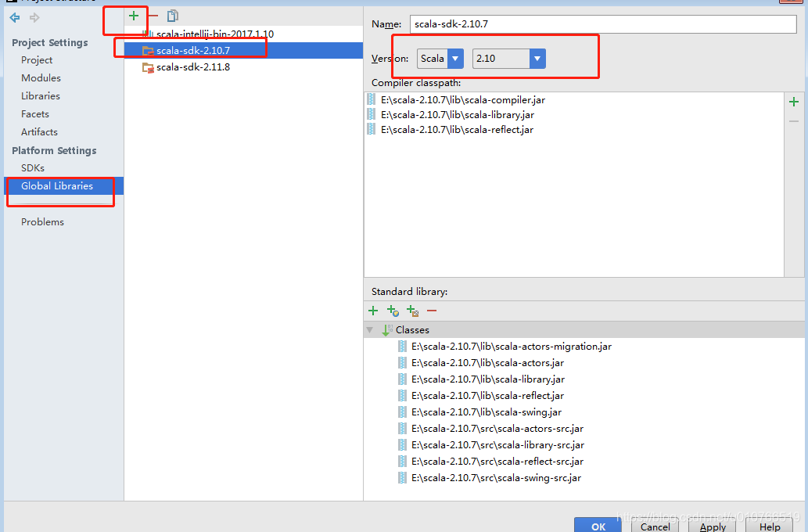Click the minus icon under Standard library
This screenshot has height=532, width=808.
[432, 311]
